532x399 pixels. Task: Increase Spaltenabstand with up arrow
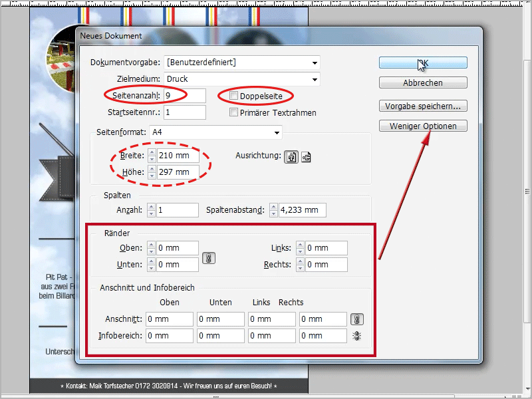[x=273, y=207]
